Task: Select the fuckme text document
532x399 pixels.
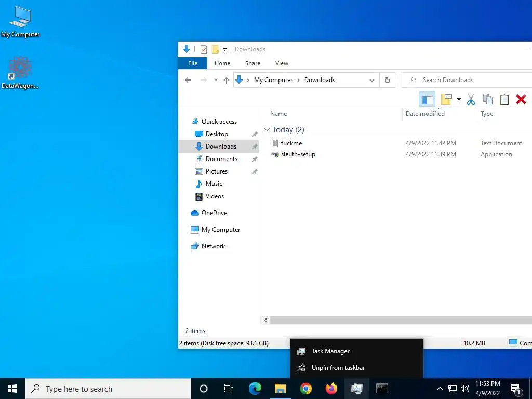Action: (291, 143)
